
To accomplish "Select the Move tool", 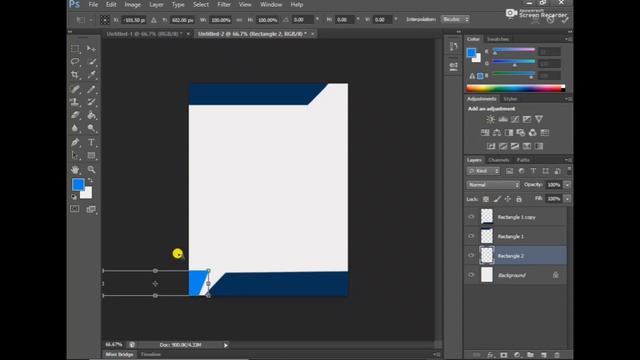I will [x=91, y=49].
